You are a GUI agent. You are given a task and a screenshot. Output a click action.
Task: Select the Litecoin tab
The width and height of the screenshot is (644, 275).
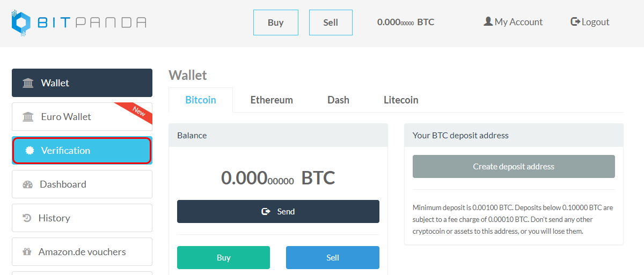pos(401,100)
